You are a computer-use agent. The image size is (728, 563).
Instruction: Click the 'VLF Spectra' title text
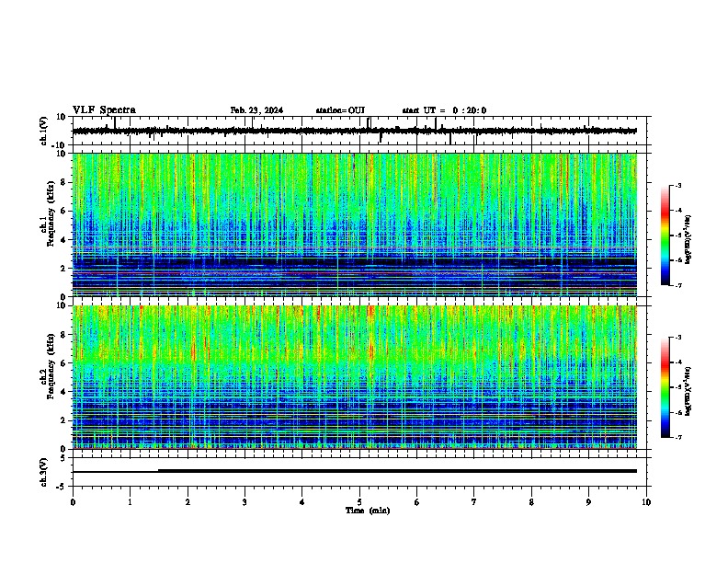click(x=104, y=110)
